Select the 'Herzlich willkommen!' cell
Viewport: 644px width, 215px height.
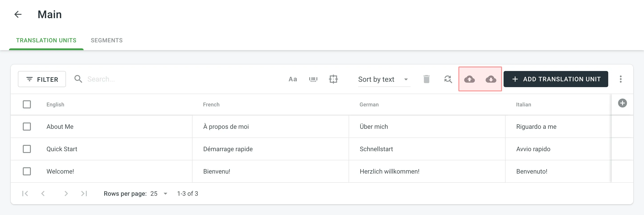tap(427, 172)
